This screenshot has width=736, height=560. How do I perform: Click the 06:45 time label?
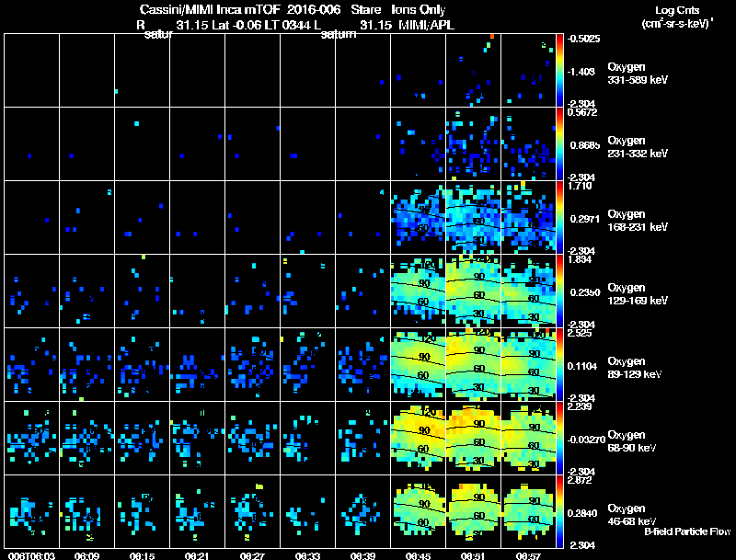(418, 555)
